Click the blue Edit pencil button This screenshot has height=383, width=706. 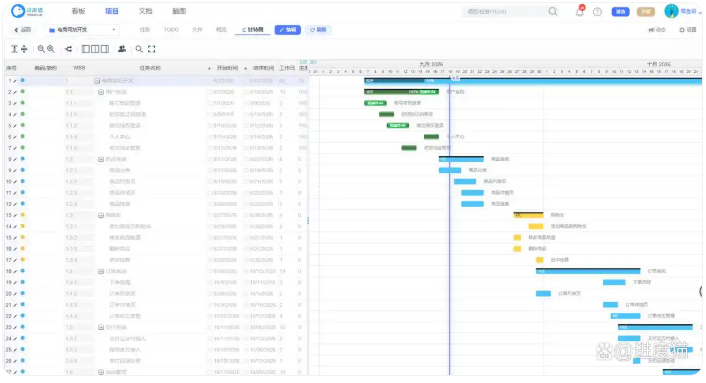click(288, 30)
